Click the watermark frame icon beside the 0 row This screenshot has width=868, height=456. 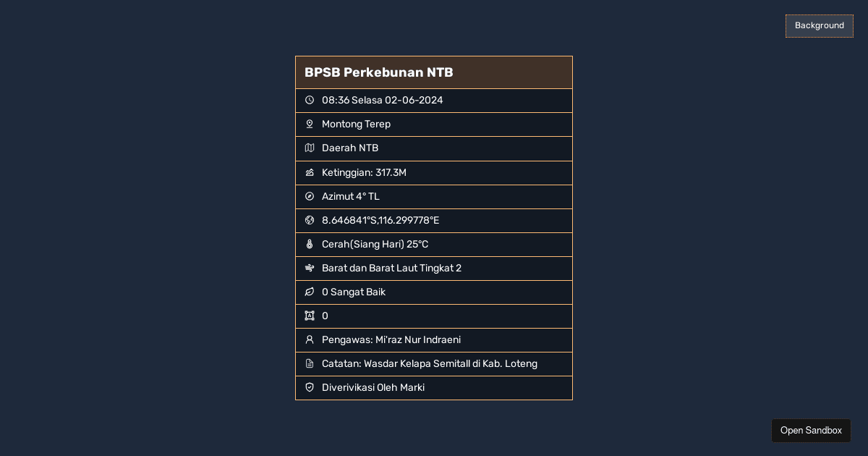coord(310,316)
